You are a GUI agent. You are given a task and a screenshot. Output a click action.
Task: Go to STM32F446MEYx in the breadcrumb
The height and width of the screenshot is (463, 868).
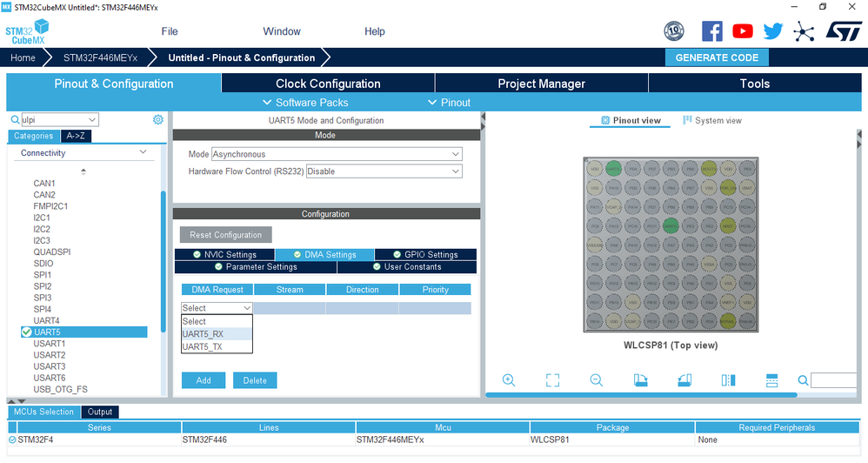point(100,57)
